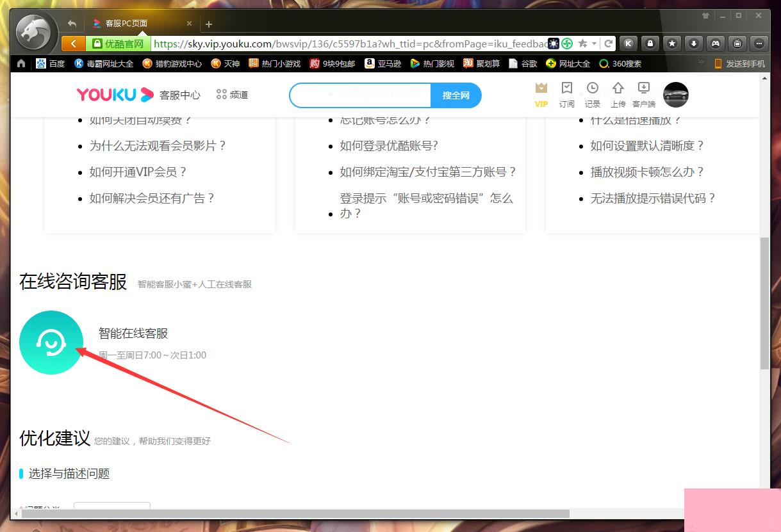Close the 客服PC页面 tab

coord(189,24)
